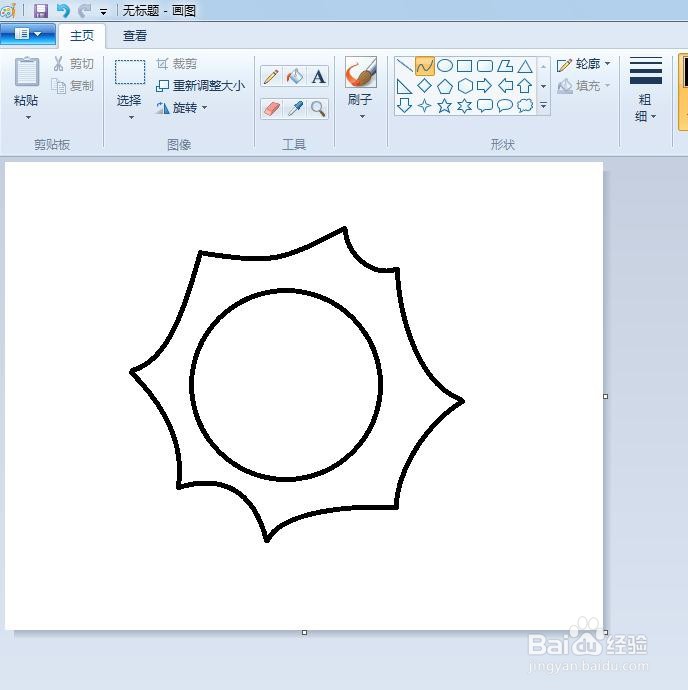Select the Hexagon shape
This screenshot has width=688, height=690.
[x=465, y=86]
